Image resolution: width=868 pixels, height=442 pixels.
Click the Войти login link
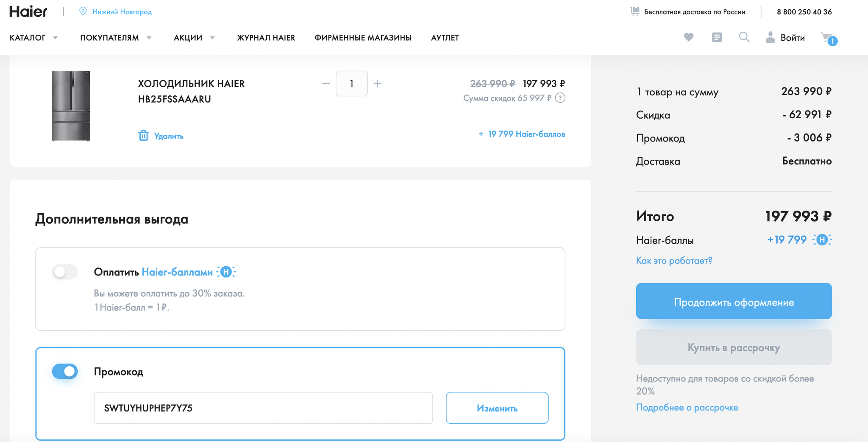pos(793,38)
